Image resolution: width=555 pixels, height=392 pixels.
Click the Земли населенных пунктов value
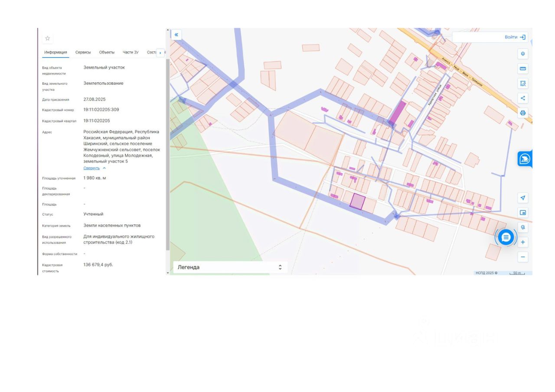(x=112, y=225)
